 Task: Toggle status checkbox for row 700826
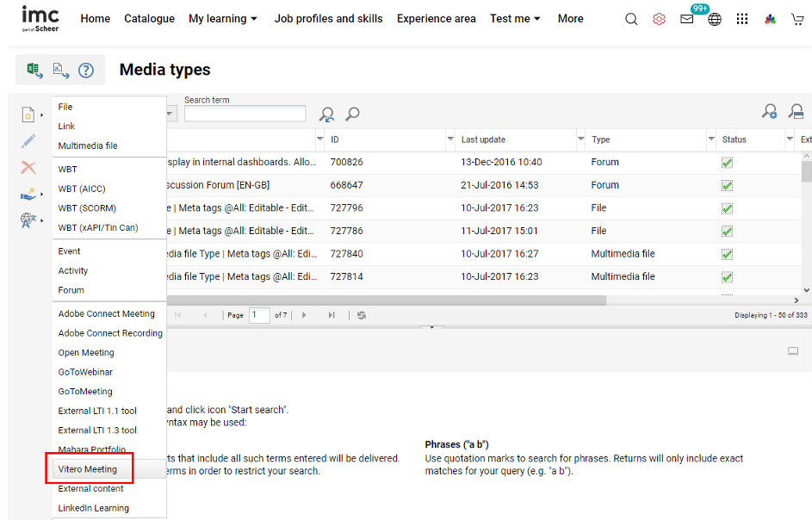tap(727, 163)
